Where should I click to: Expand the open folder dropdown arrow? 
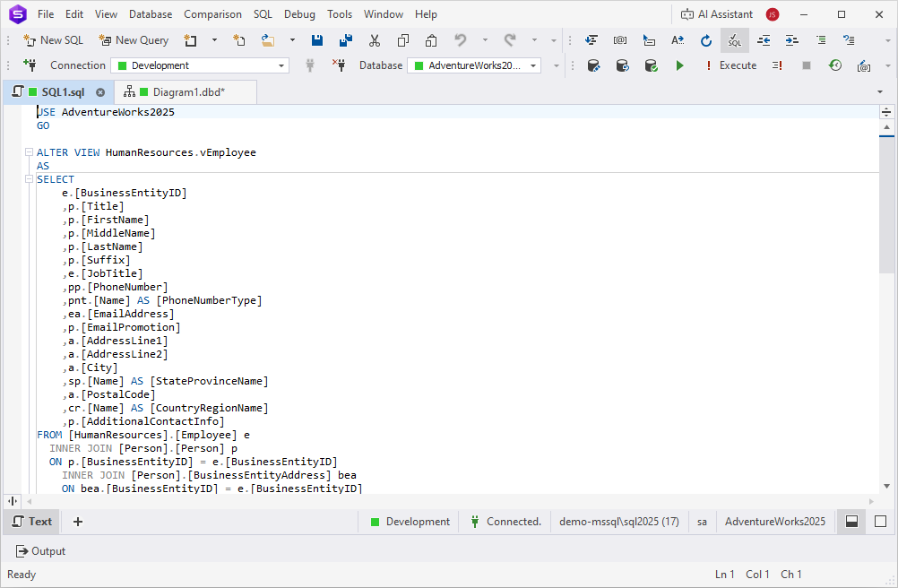[x=292, y=40]
